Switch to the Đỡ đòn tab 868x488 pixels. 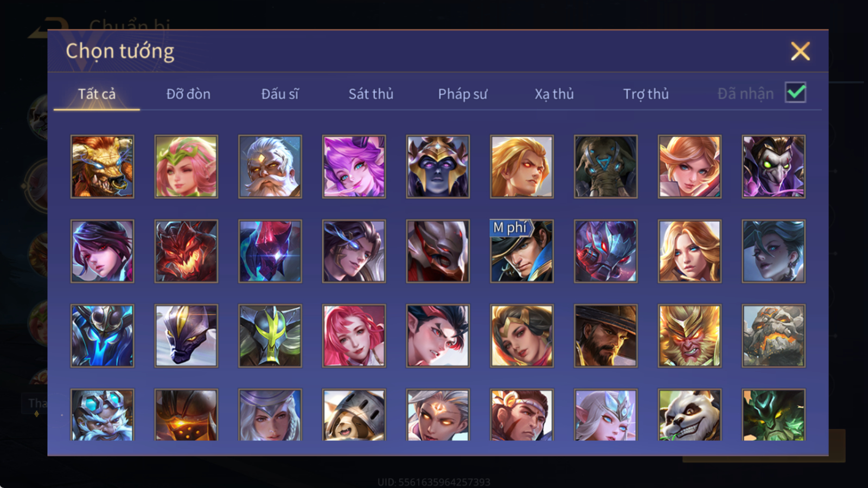(188, 94)
